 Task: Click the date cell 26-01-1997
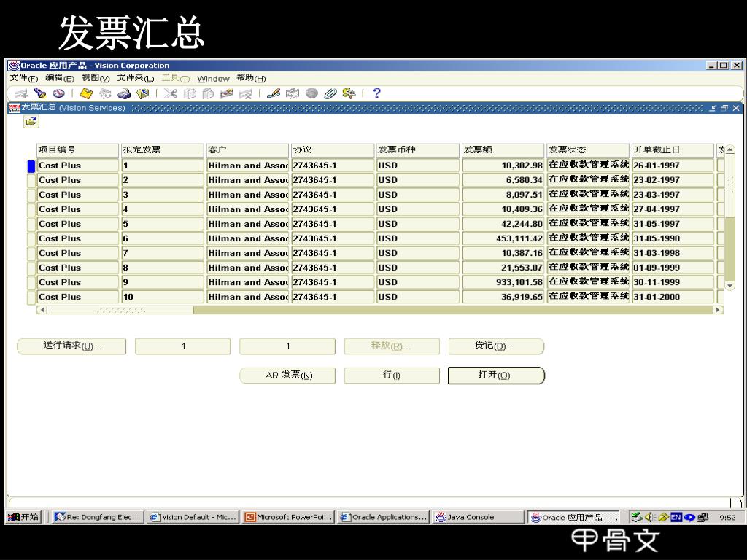[672, 166]
